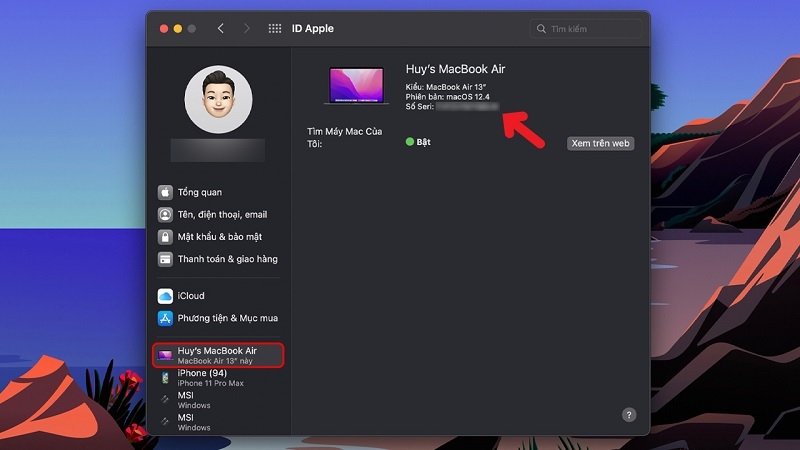Show all preferences grid icon

point(274,29)
